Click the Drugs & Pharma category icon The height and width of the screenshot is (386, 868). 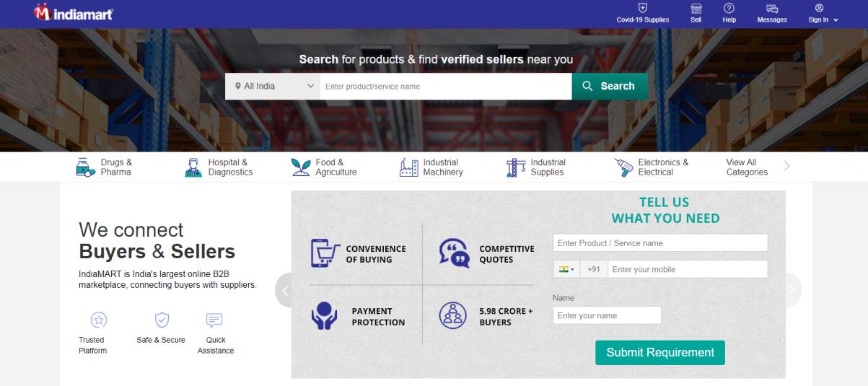coord(87,167)
